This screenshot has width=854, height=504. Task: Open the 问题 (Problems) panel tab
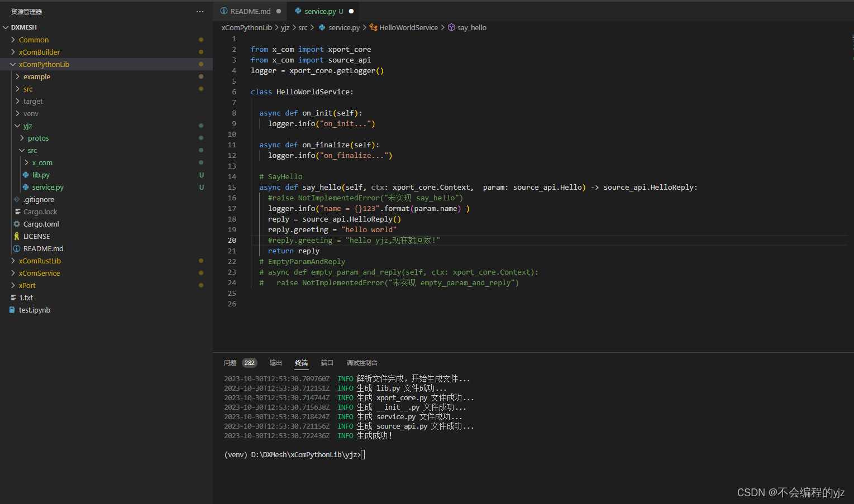(x=230, y=363)
